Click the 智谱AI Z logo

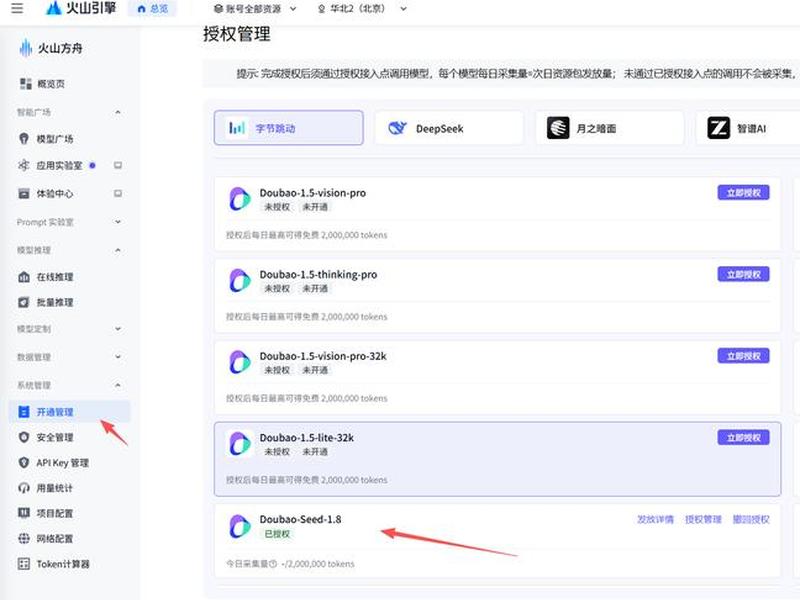coord(718,128)
